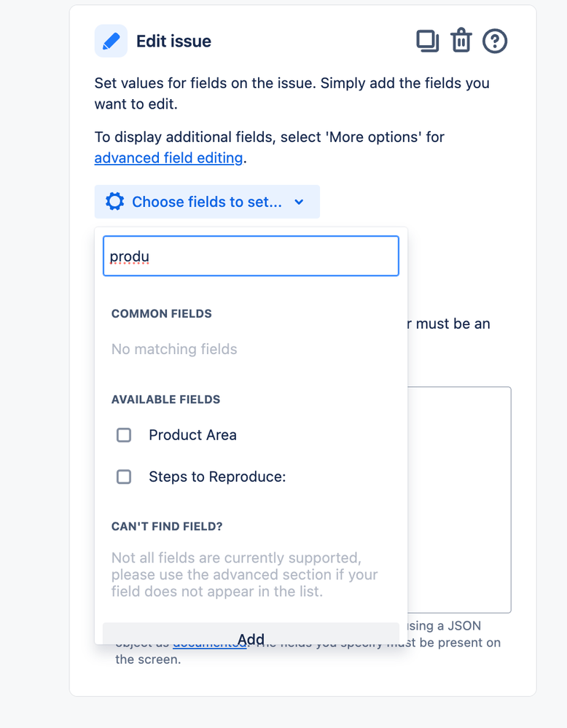Open the advanced field editing link
This screenshot has height=728, width=567.
(168, 158)
